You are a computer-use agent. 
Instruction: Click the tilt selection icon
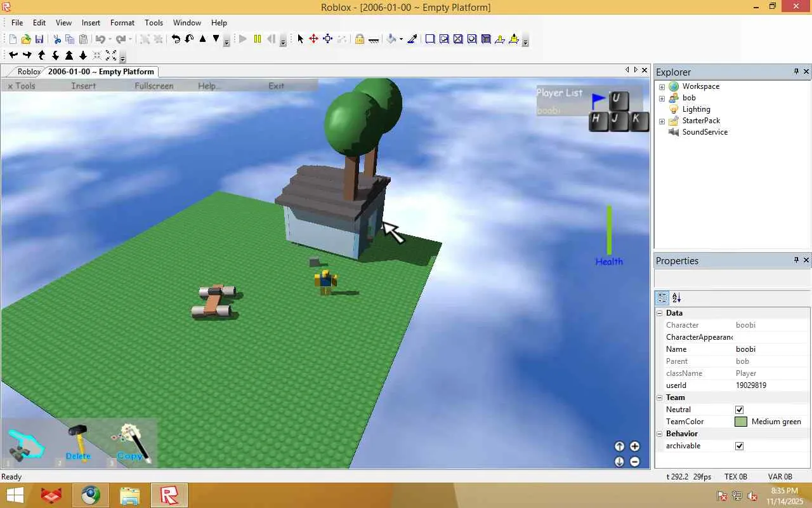coord(189,39)
